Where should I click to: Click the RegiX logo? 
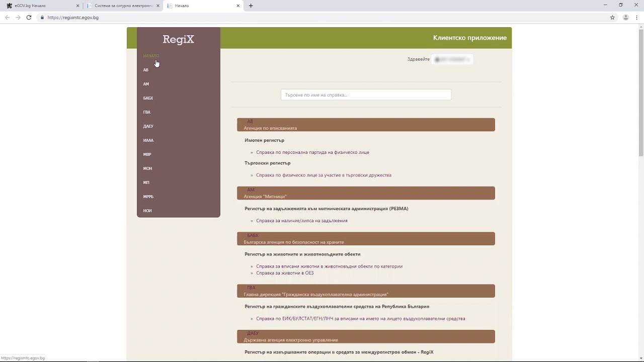coord(178,39)
